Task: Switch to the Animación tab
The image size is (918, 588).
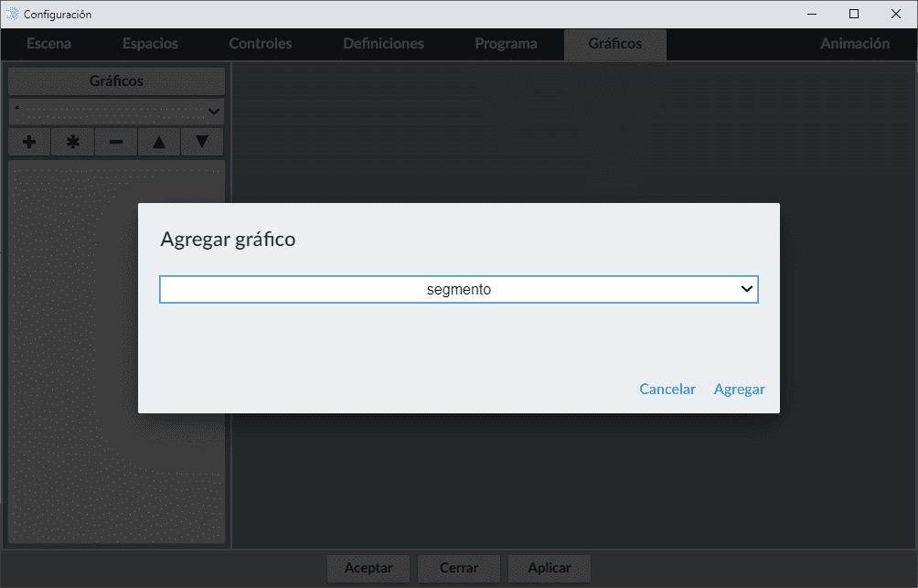Action: tap(854, 44)
